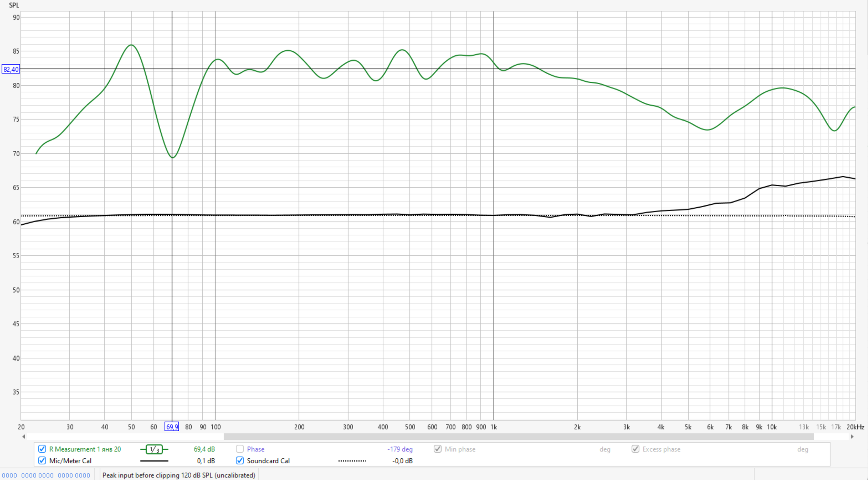Toggle the Excess phase checkbox
The image size is (868, 480).
(x=635, y=449)
